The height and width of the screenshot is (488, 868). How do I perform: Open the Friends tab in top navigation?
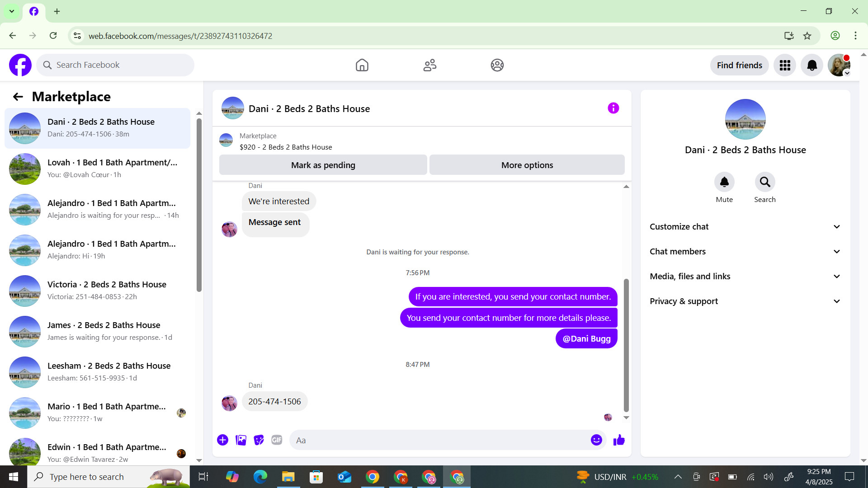click(429, 66)
